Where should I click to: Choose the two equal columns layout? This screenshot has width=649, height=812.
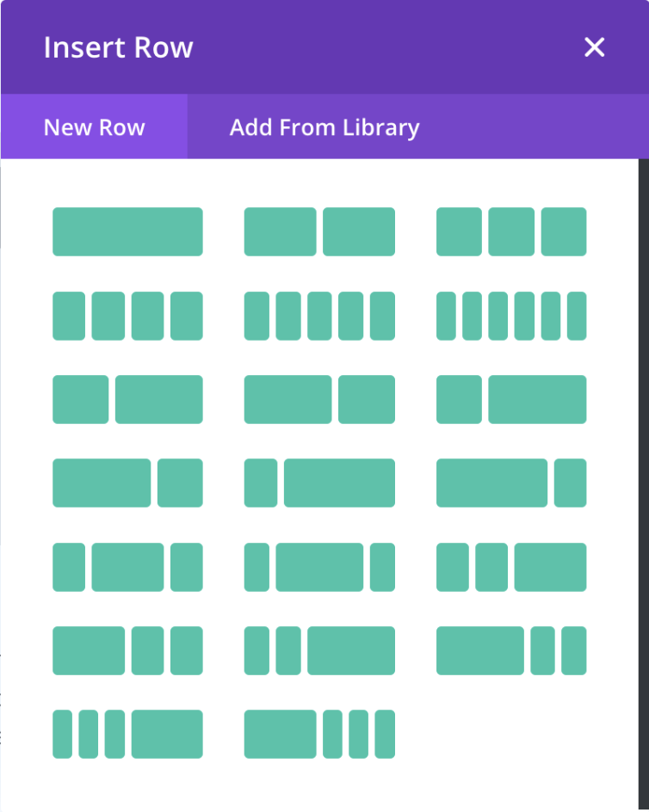click(x=319, y=231)
